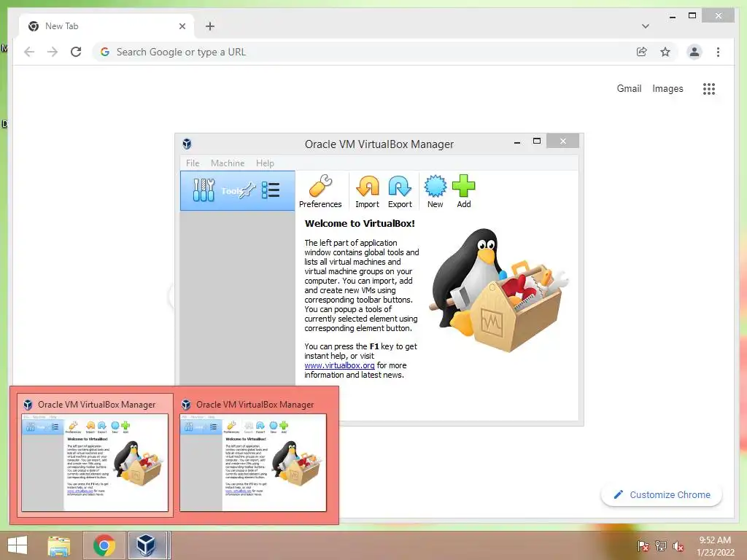Click the Customize Chrome button

coord(662,495)
